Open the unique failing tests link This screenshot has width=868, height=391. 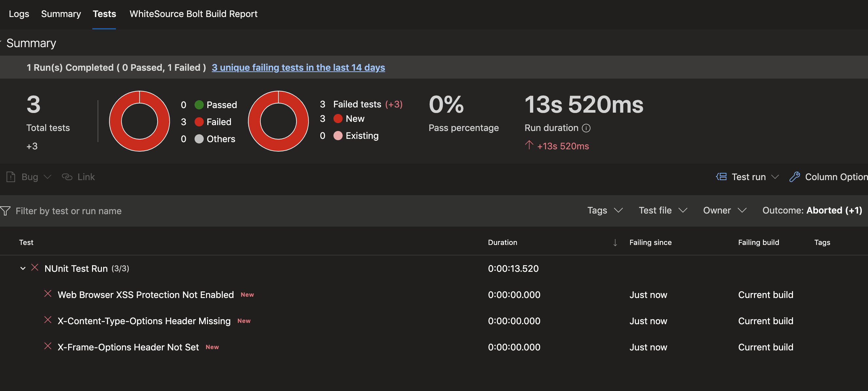(x=298, y=67)
